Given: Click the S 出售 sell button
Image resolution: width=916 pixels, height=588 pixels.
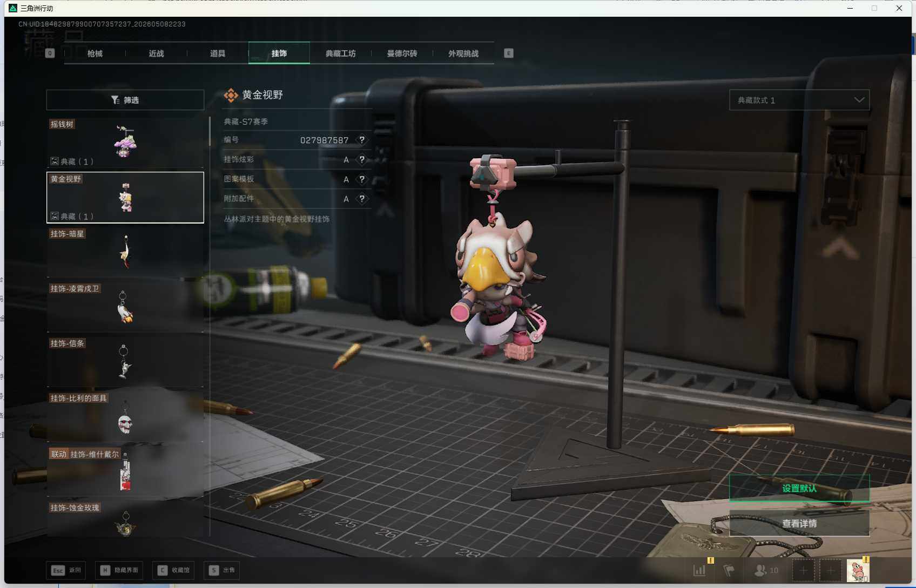Looking at the screenshot, I should (222, 570).
